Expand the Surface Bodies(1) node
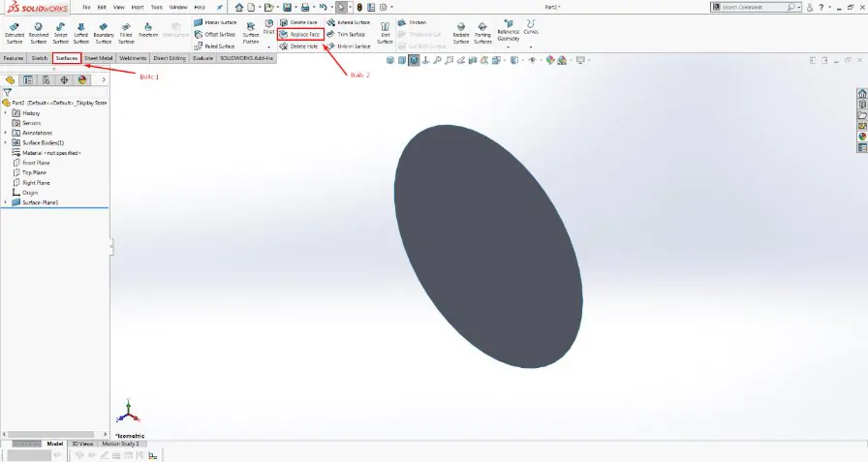 click(6, 142)
